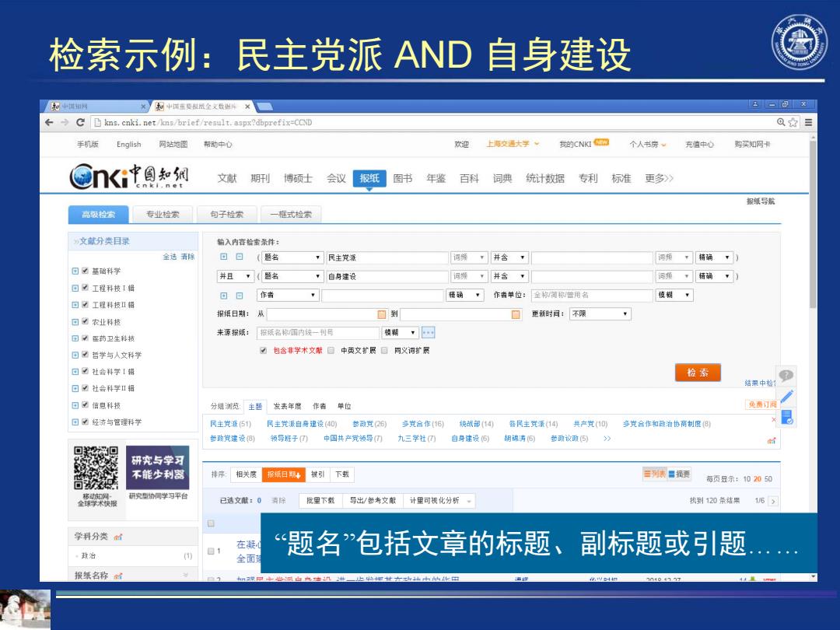Click the browser forward arrow
840x630 pixels.
pos(65,122)
